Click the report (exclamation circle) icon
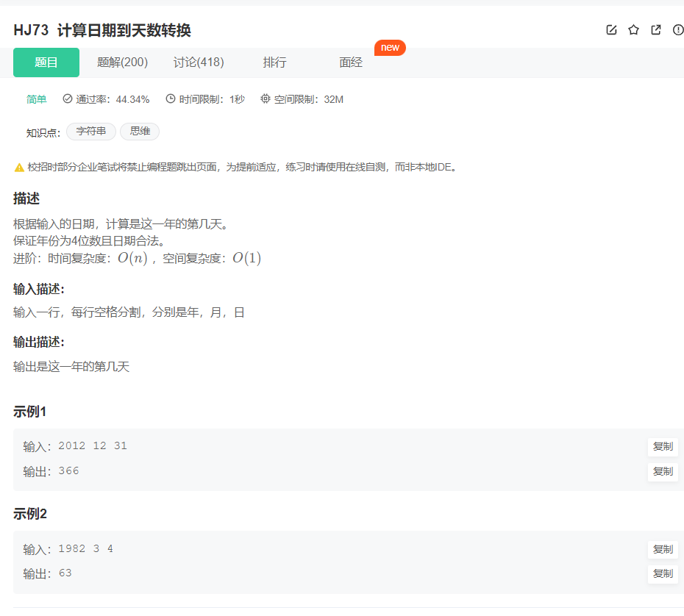The image size is (684, 616). 677,29
